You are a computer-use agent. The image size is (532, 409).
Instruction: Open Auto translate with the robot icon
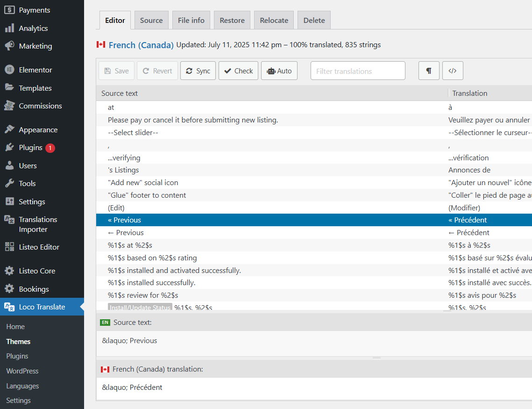(x=279, y=71)
